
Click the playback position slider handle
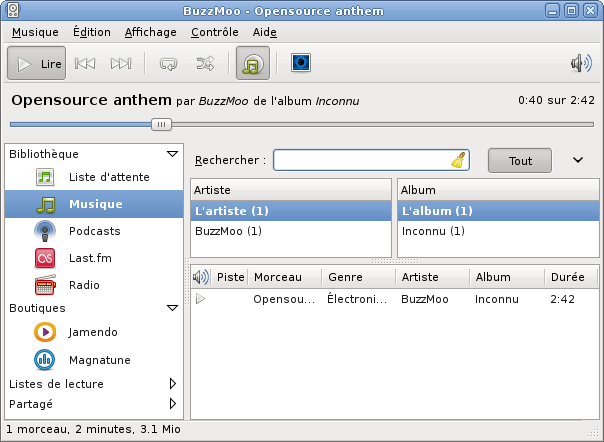click(161, 124)
